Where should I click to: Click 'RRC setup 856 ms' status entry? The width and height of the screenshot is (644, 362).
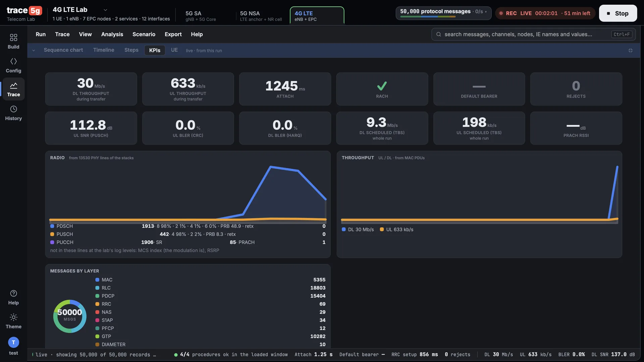[415, 355]
